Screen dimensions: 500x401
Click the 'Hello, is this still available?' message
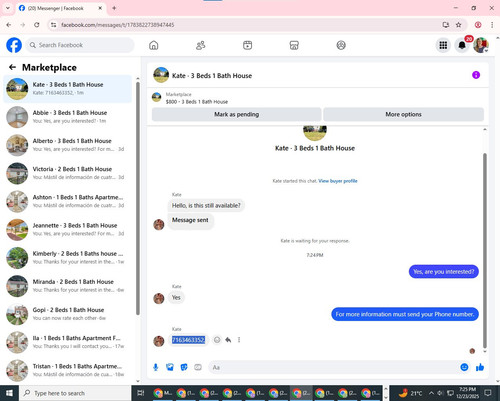click(206, 206)
